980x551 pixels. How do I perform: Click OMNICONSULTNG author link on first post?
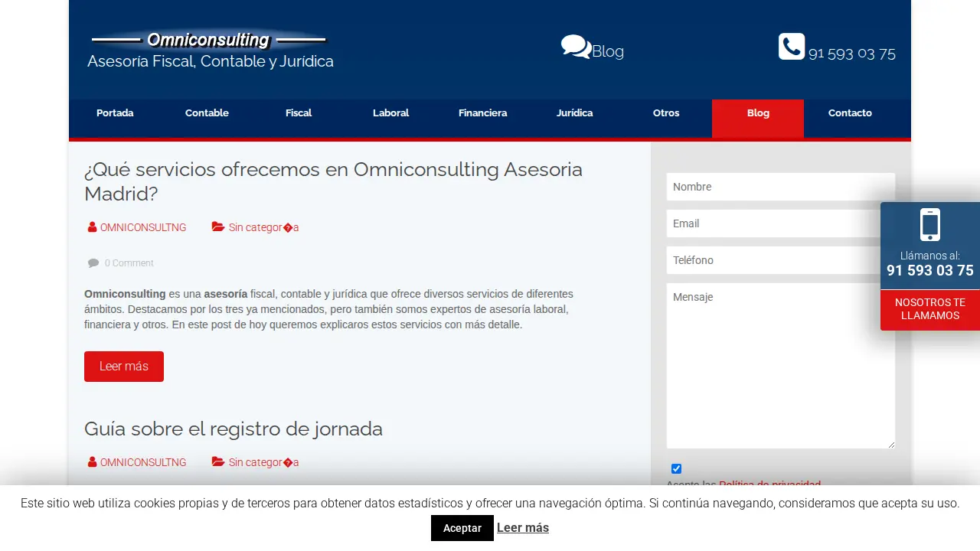[143, 227]
